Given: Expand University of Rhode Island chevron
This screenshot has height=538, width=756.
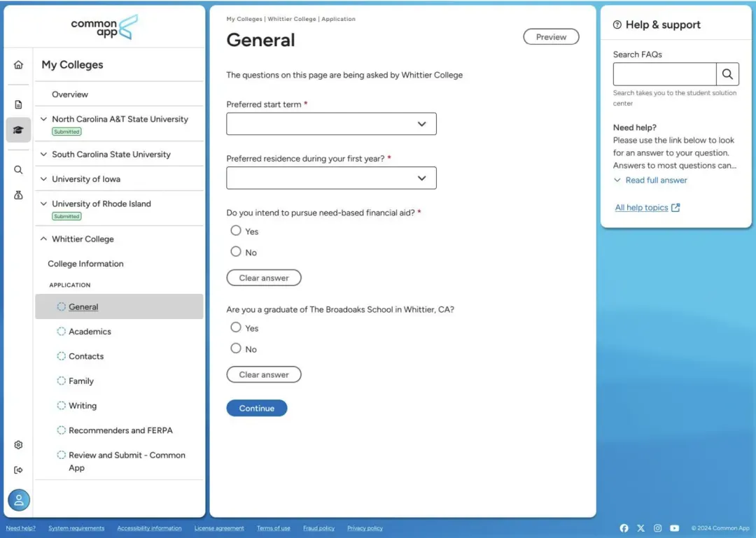Looking at the screenshot, I should pos(43,204).
